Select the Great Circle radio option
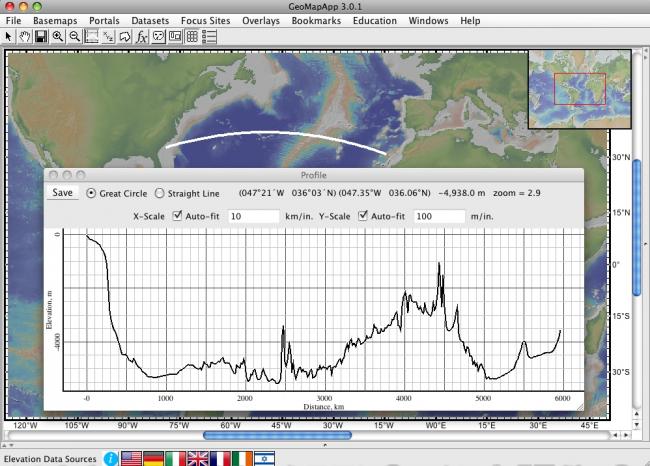The height and width of the screenshot is (466, 650). coord(92,193)
